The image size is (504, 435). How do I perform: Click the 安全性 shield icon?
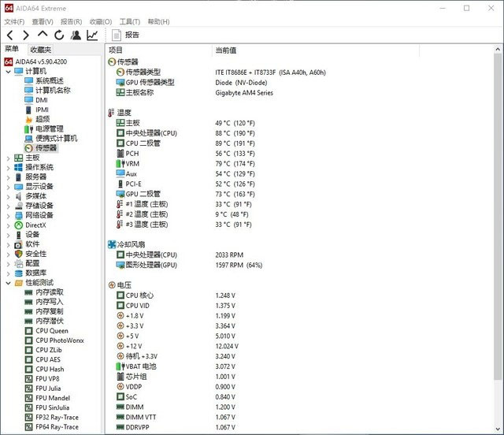tap(19, 254)
